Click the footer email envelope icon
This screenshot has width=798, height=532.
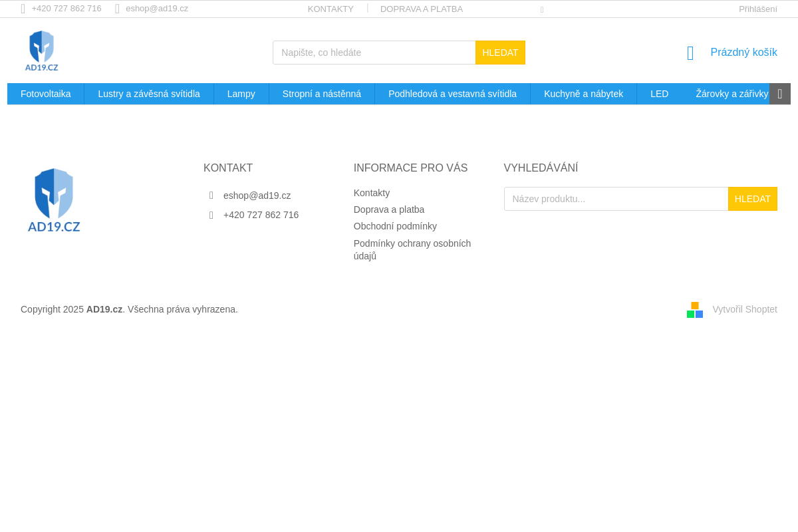point(211,196)
